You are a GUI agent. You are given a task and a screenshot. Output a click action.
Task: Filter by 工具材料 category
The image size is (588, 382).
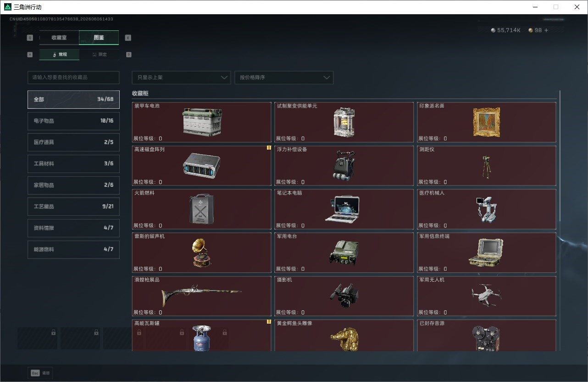pos(73,164)
